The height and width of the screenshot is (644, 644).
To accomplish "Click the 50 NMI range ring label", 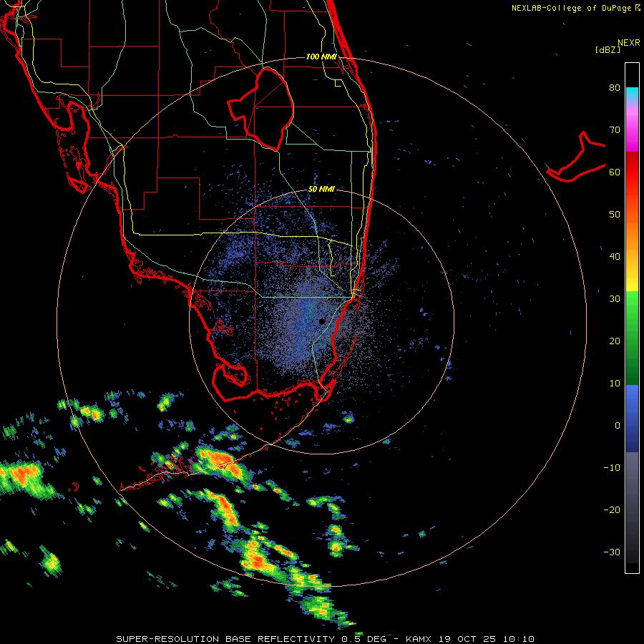I will click(x=321, y=190).
